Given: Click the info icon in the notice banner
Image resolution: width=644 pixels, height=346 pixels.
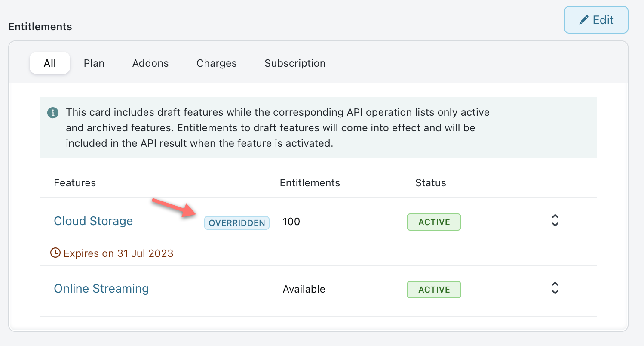Looking at the screenshot, I should click(x=52, y=113).
